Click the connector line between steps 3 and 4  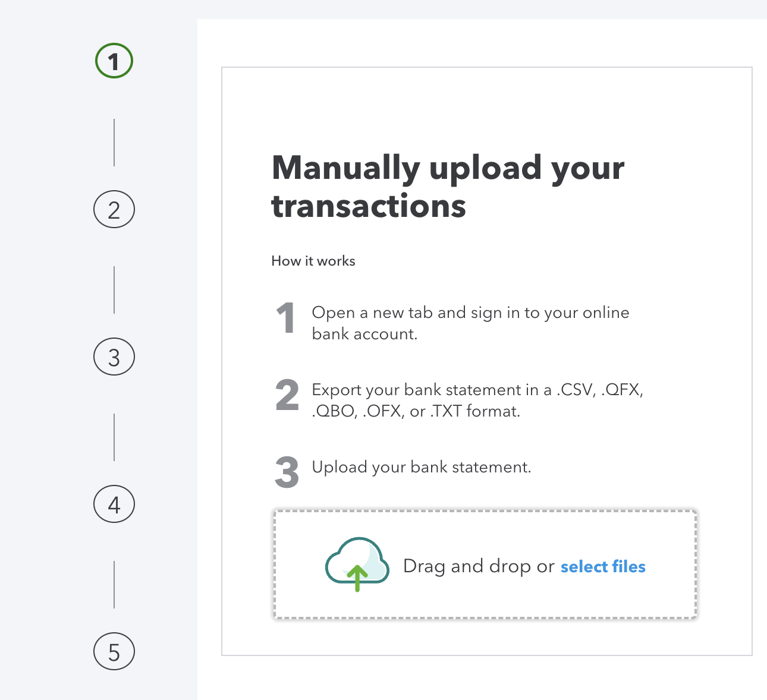click(x=114, y=437)
